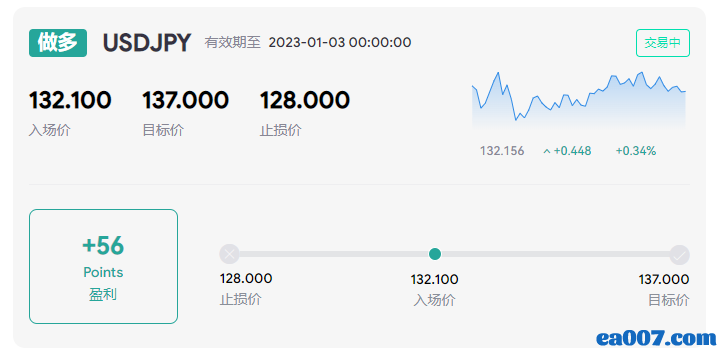Click the 有效期至 label
Screen dimensions: 726x362
click(233, 43)
